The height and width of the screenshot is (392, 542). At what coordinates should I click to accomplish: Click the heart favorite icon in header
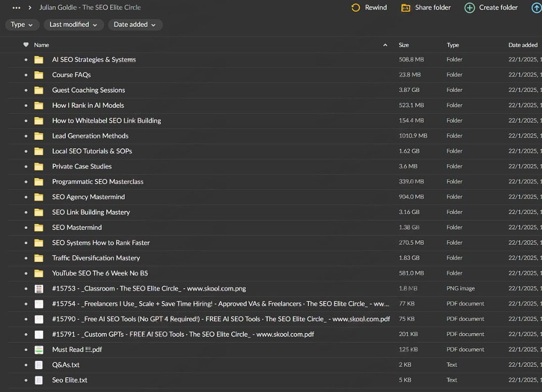[x=26, y=45]
